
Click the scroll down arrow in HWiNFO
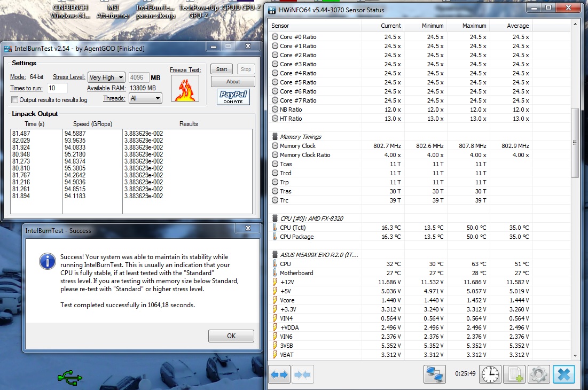pos(575,355)
